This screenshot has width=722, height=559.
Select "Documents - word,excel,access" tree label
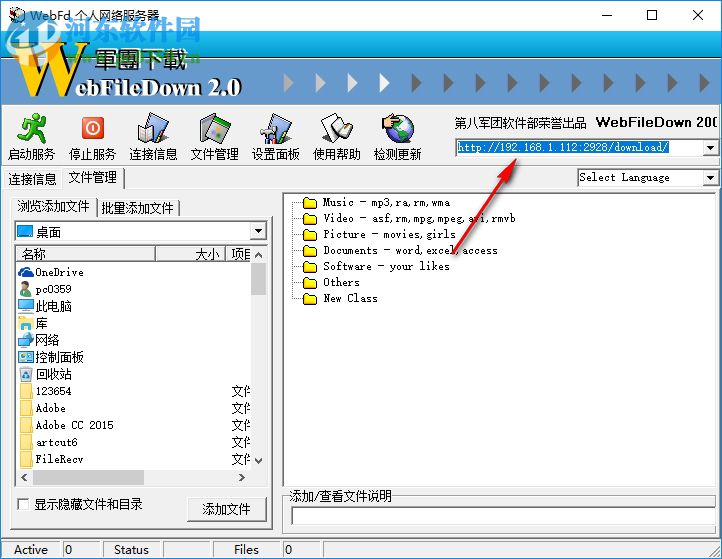(x=410, y=251)
